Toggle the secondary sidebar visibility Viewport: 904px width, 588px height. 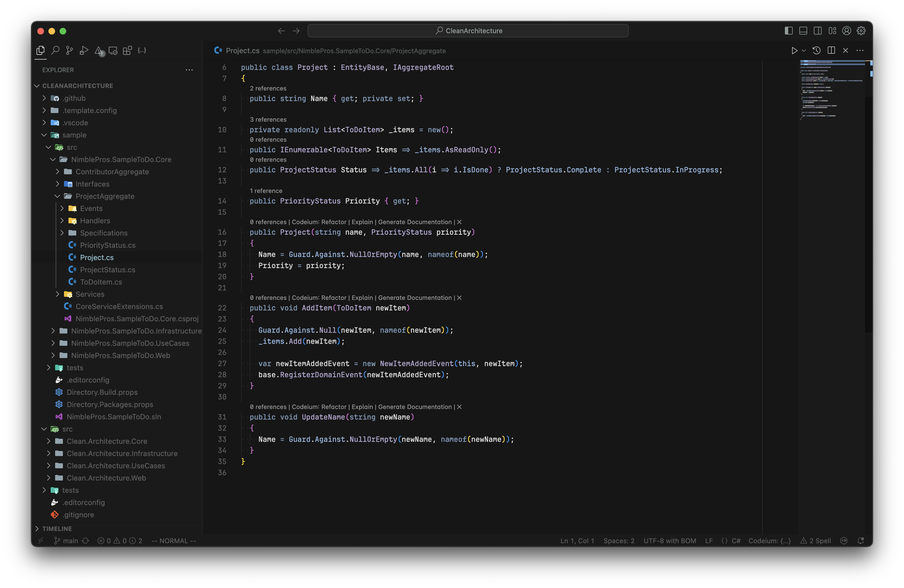point(817,31)
